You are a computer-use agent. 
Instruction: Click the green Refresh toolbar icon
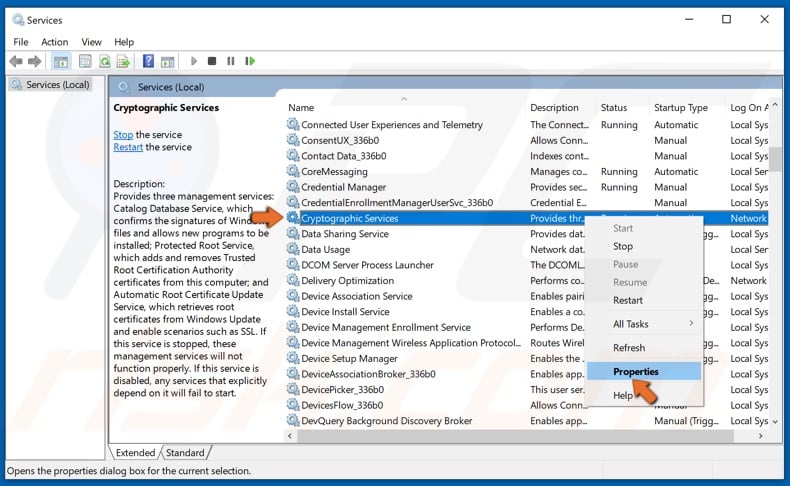(104, 61)
